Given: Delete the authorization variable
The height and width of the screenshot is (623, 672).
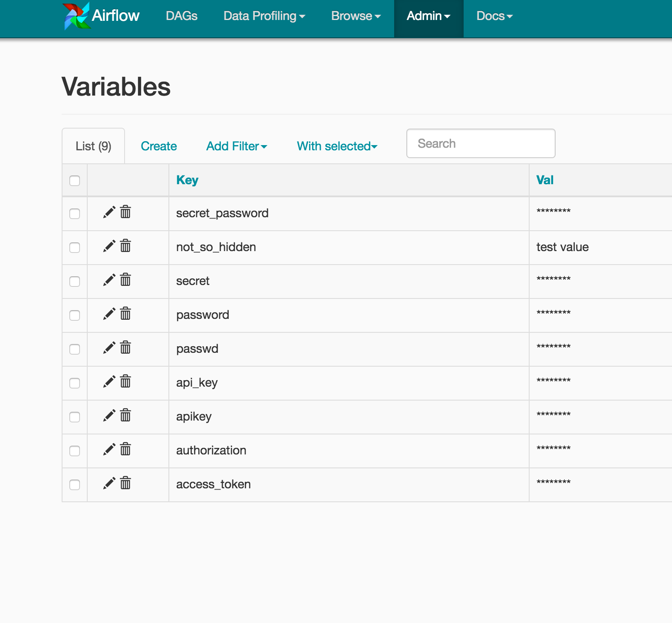Looking at the screenshot, I should tap(125, 450).
